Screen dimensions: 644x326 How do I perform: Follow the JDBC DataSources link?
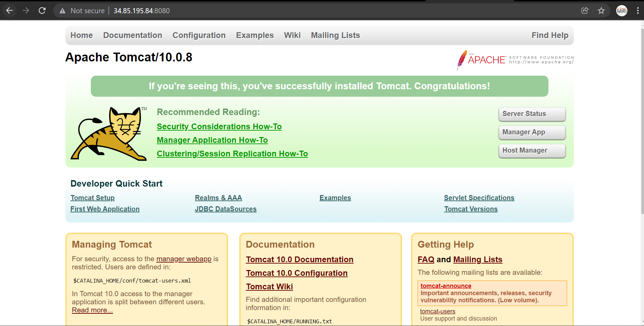225,209
